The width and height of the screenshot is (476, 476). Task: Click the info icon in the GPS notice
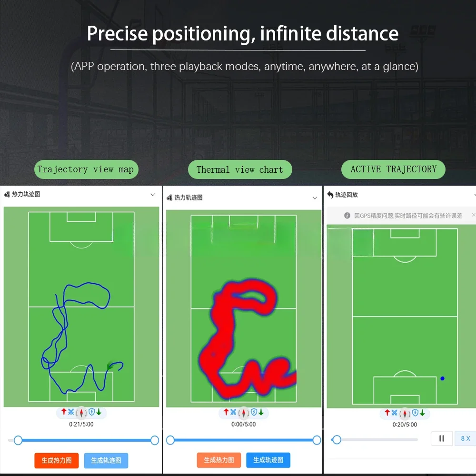point(347,216)
